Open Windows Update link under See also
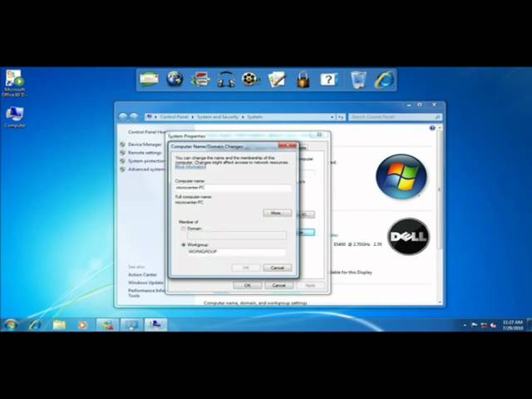The image size is (532, 399). tap(146, 283)
